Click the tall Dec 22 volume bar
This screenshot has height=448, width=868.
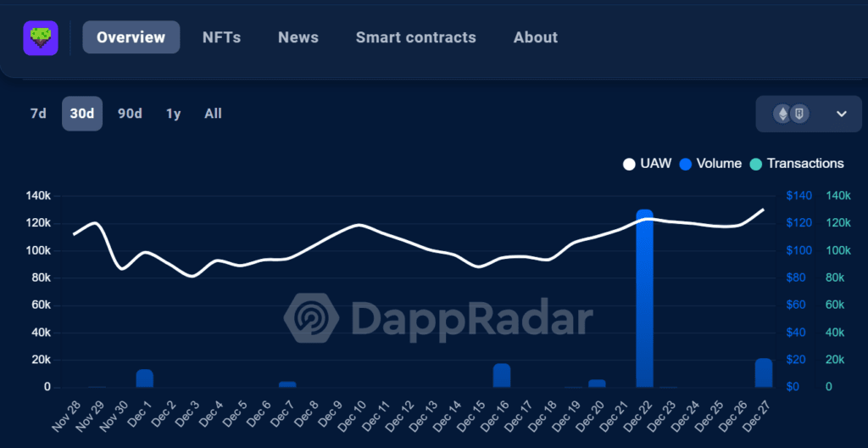point(644,299)
